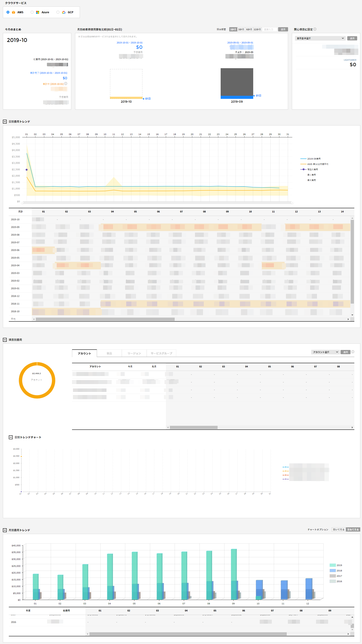Select the 12か月 period button
The width and height of the screenshot is (362, 644).
[x=257, y=29]
